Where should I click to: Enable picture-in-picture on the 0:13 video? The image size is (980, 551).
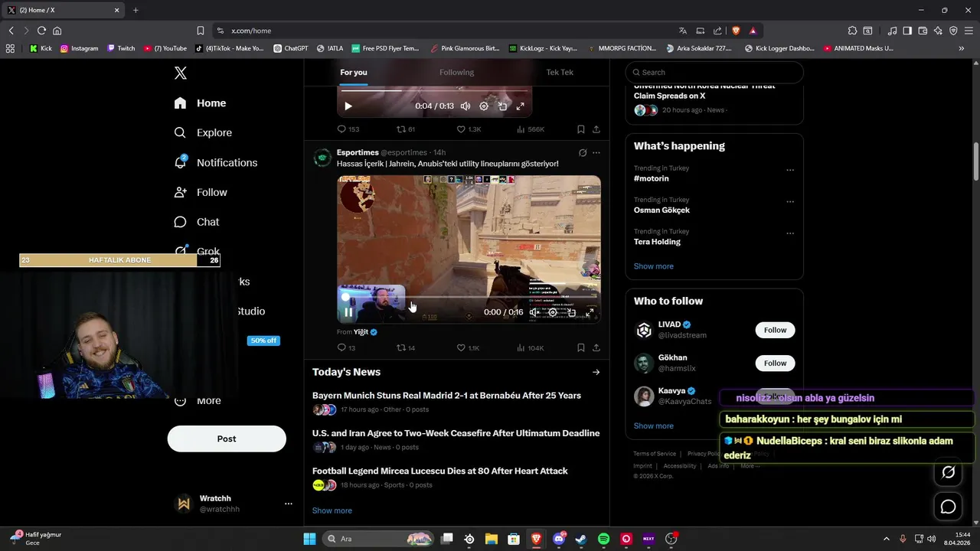tap(502, 106)
